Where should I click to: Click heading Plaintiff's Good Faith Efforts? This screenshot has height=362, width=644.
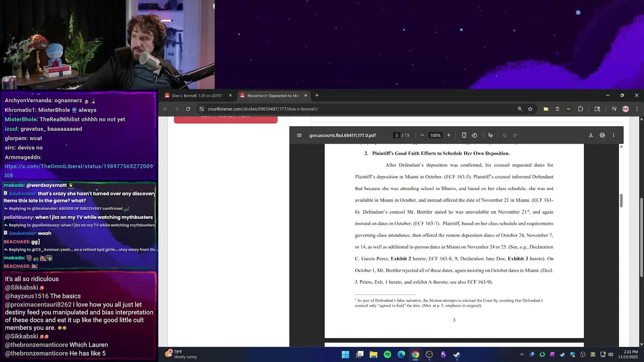coord(441,153)
